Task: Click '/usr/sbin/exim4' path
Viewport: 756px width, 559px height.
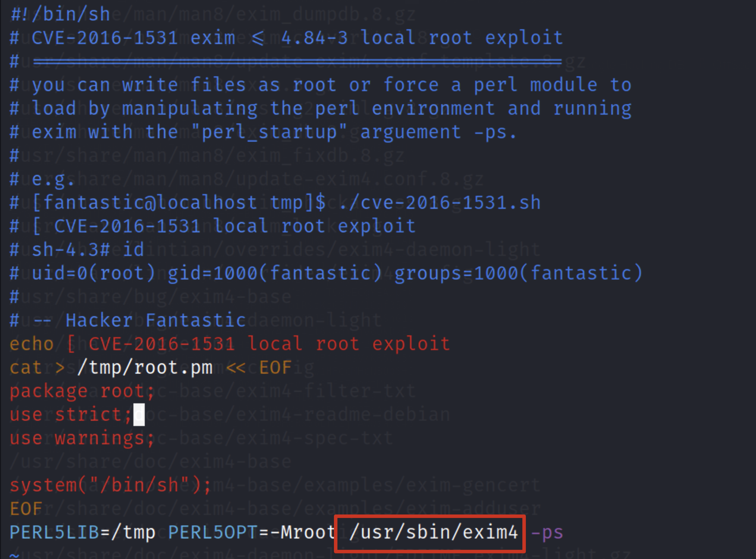Action: click(433, 532)
